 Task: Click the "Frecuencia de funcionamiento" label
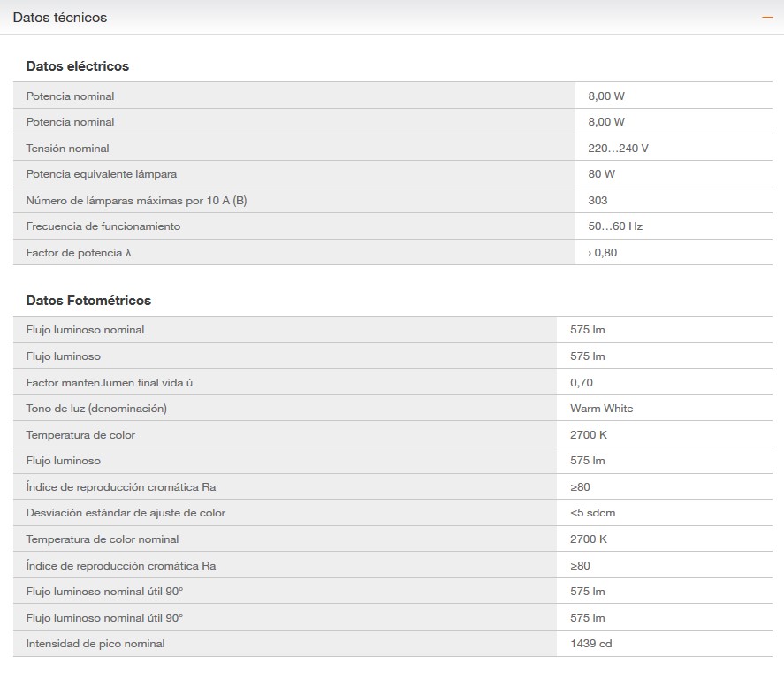pos(103,226)
